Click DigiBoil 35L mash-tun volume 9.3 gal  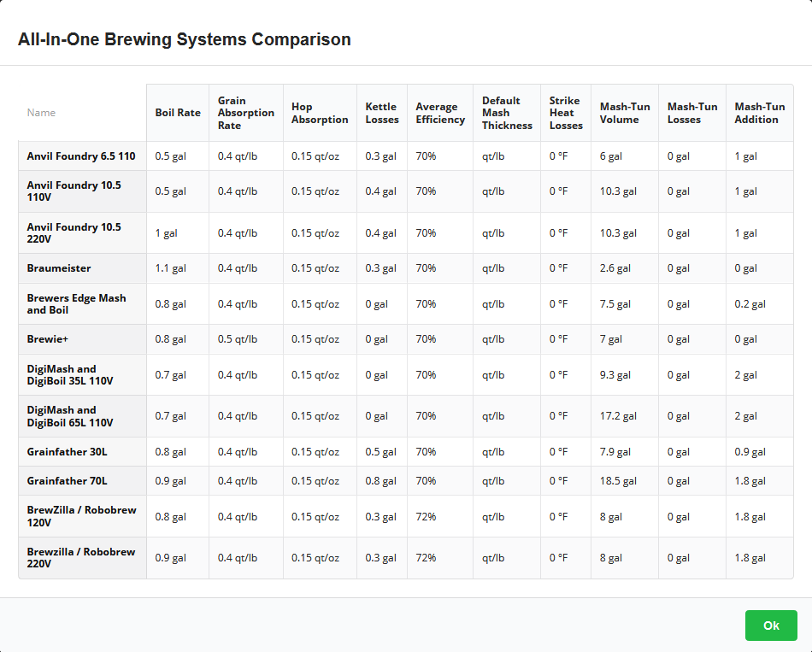coord(615,375)
